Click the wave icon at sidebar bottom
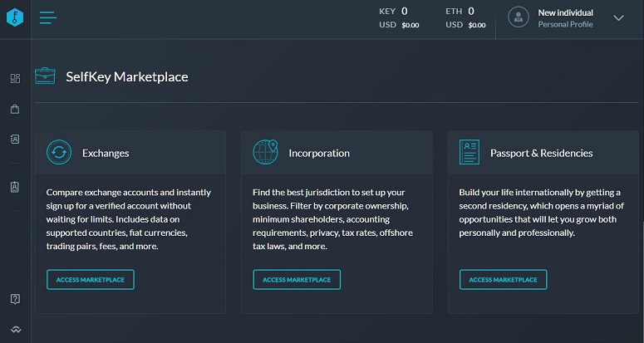This screenshot has width=644, height=343. (x=16, y=330)
